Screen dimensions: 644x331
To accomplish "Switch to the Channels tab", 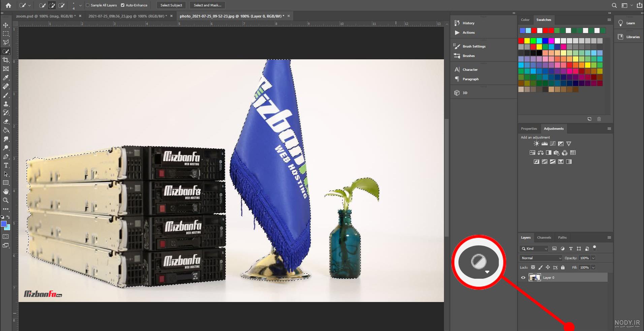I will (544, 237).
